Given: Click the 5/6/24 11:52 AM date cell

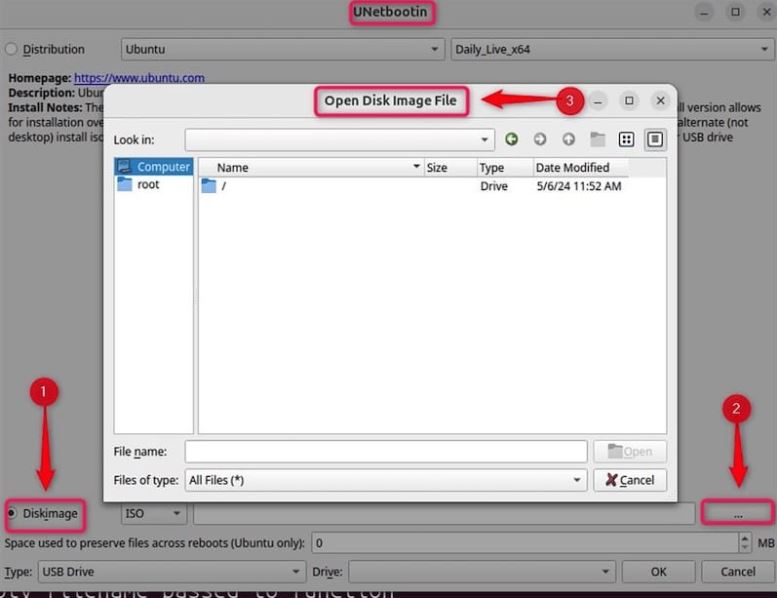Looking at the screenshot, I should [579, 186].
